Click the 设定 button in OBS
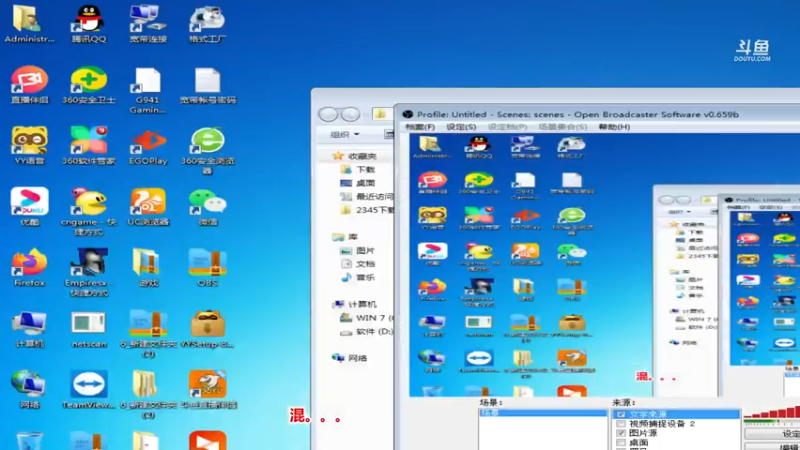800x450 pixels. (771, 434)
